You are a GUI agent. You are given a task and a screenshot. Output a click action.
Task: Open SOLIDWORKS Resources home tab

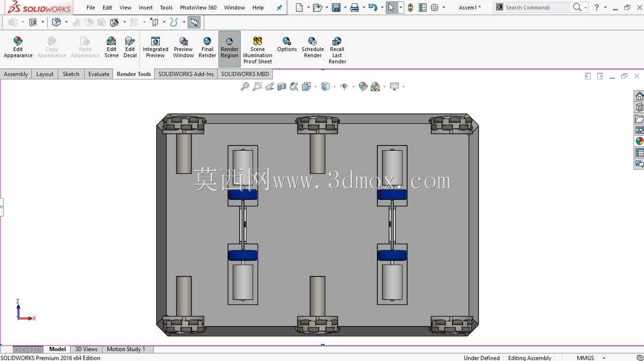(639, 96)
